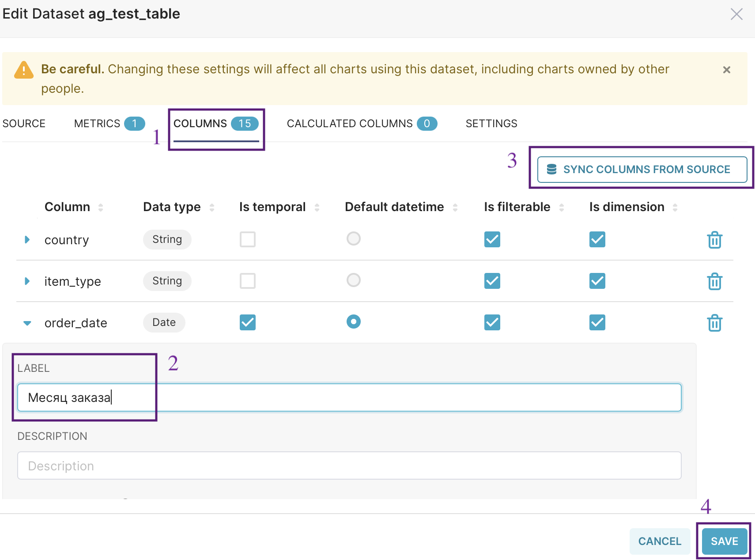Uncheck Is dimension for order_date column
The height and width of the screenshot is (560, 755).
click(x=597, y=322)
